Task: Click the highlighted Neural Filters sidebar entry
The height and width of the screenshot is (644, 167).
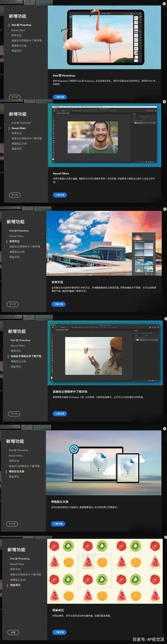Action: [x=19, y=128]
